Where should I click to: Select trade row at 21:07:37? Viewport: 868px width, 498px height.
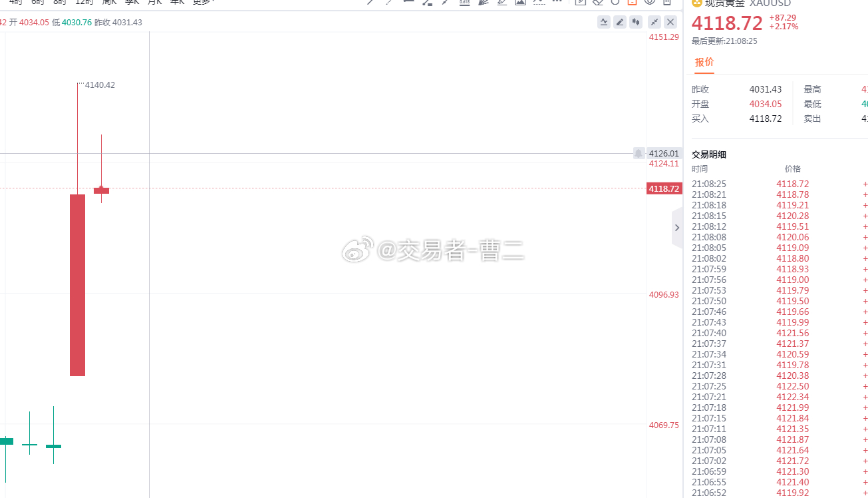[x=780, y=344]
